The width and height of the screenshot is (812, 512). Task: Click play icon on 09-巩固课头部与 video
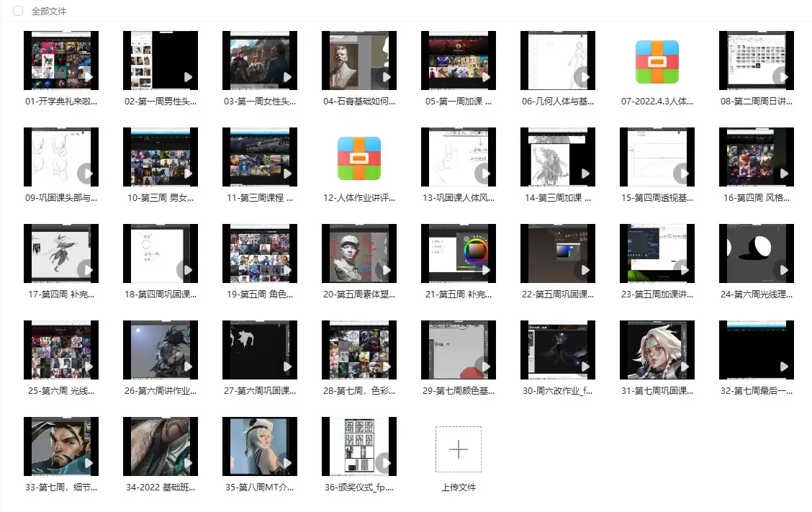(86, 173)
